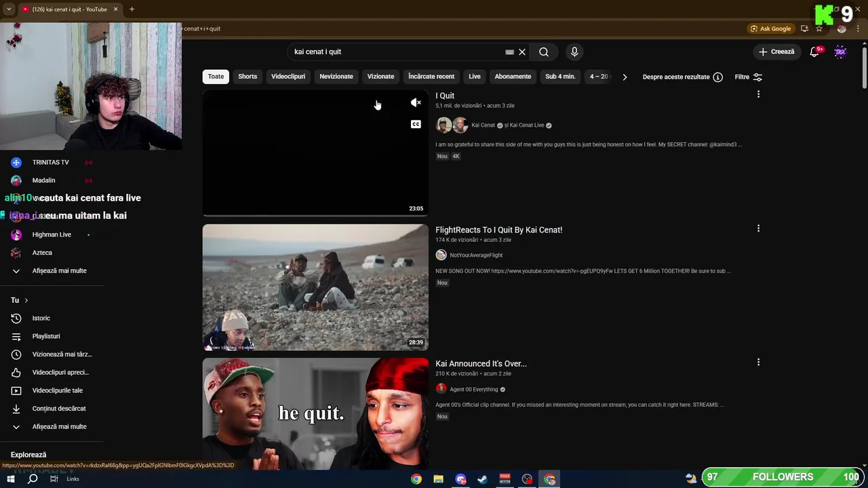Bookmark this page with the star icon
Viewport: 868px width, 488px height.
(819, 28)
